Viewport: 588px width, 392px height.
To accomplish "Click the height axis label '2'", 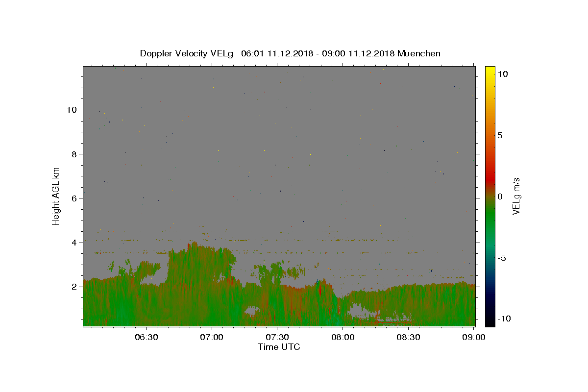I will tap(75, 287).
